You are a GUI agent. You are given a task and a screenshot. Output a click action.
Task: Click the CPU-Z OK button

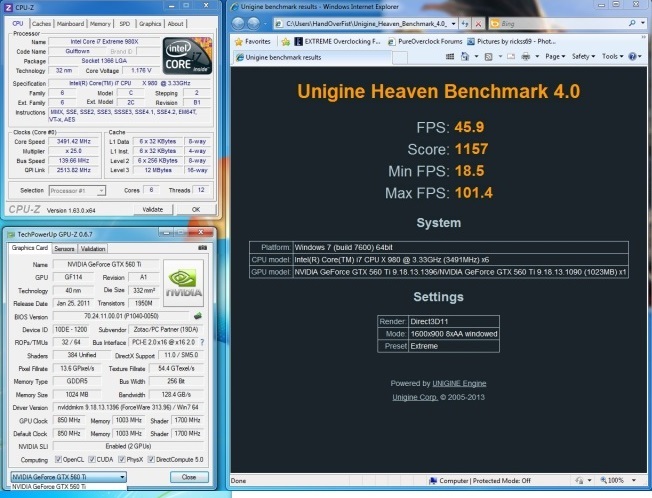pos(196,210)
